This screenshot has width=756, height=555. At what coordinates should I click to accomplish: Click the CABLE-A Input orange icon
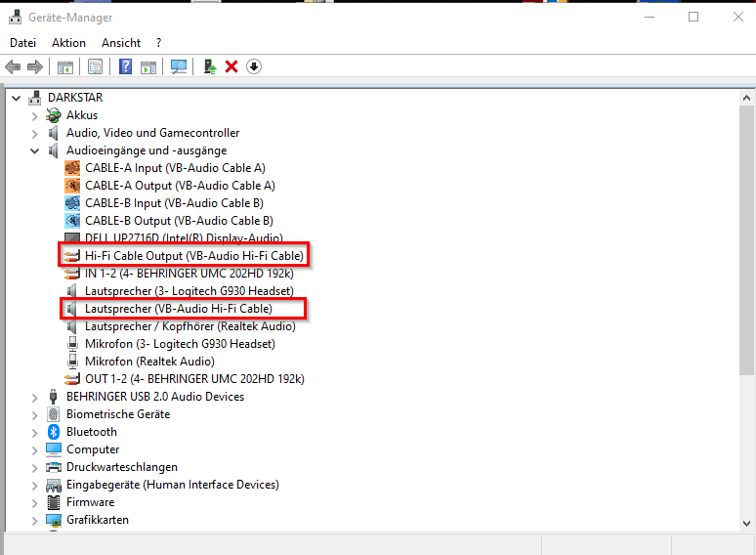(x=72, y=168)
